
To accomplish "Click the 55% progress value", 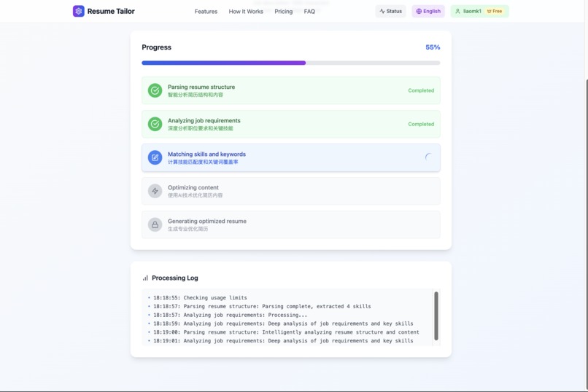I will [433, 47].
